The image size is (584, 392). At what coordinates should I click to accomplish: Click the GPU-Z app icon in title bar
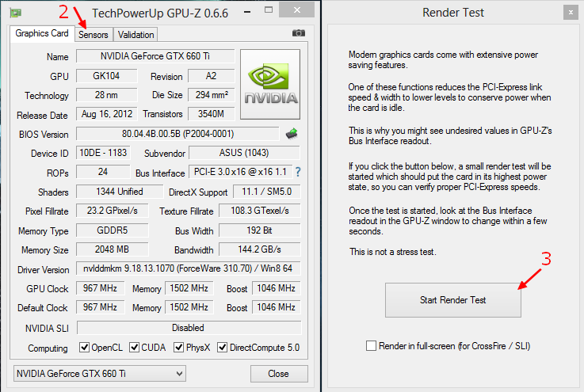pos(15,13)
